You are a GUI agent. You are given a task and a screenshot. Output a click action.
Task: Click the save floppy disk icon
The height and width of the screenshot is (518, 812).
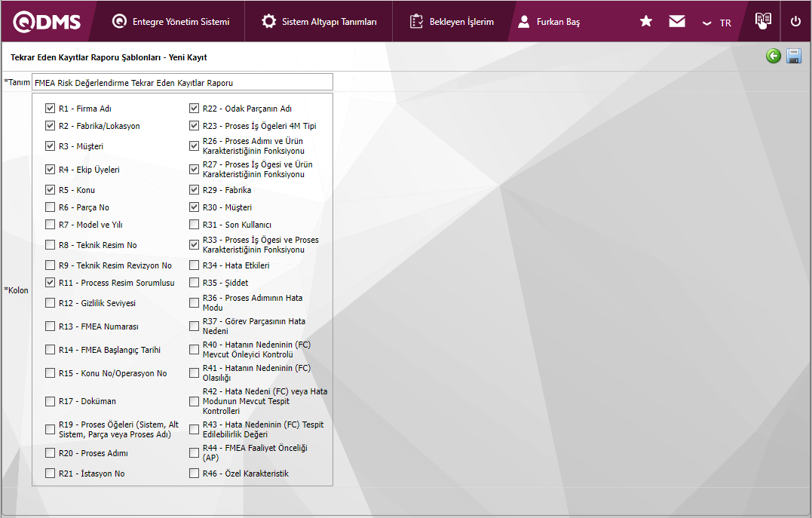coord(794,57)
